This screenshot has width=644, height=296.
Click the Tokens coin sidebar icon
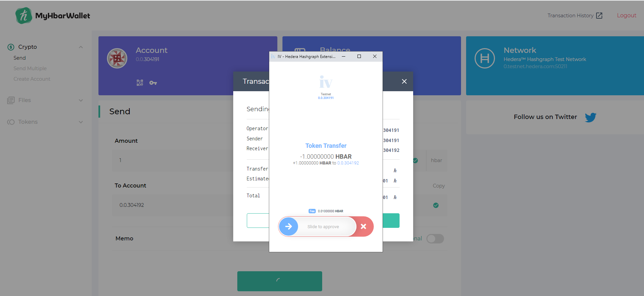[x=11, y=122]
